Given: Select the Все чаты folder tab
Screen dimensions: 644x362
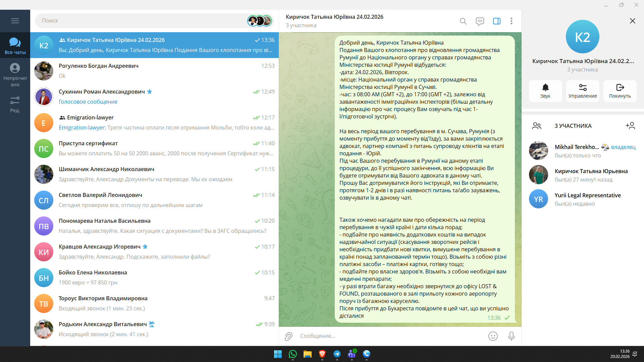Looking at the screenshot, I should coord(15,45).
